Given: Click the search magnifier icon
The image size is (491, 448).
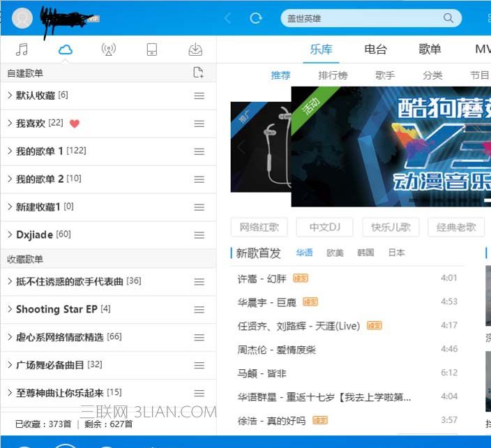Looking at the screenshot, I should [x=448, y=18].
